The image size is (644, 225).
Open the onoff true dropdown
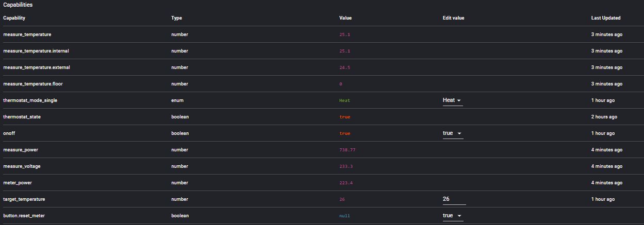(452, 133)
